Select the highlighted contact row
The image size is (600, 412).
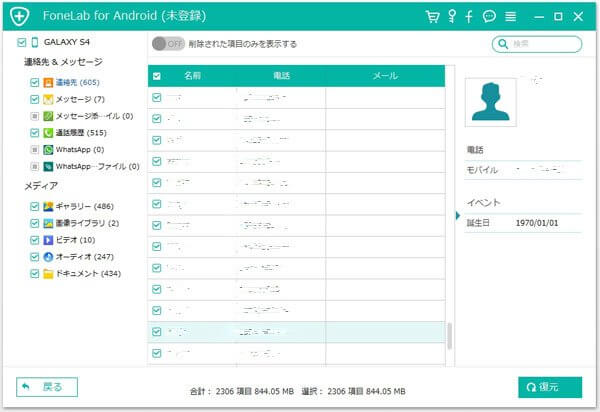coord(296,332)
